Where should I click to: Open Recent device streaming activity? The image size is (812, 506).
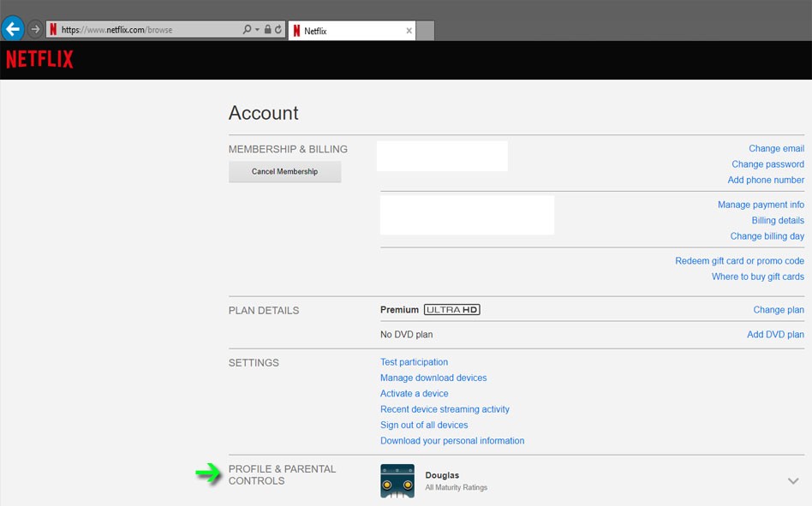pyautogui.click(x=445, y=409)
